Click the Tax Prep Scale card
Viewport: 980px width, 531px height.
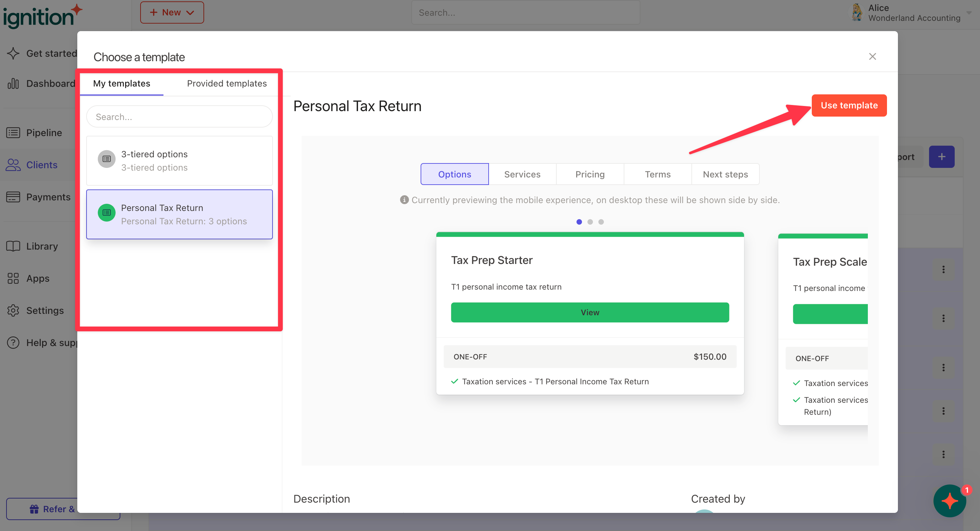point(823,329)
